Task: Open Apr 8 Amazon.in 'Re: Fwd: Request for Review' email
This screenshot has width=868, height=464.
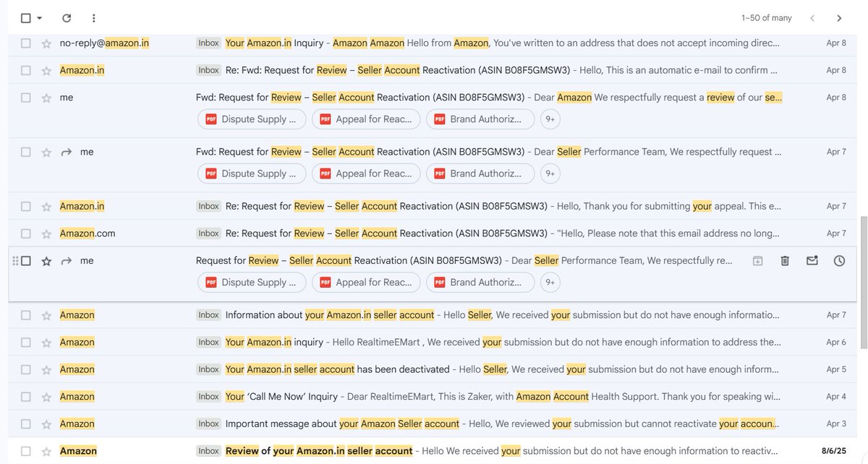Action: [434, 71]
